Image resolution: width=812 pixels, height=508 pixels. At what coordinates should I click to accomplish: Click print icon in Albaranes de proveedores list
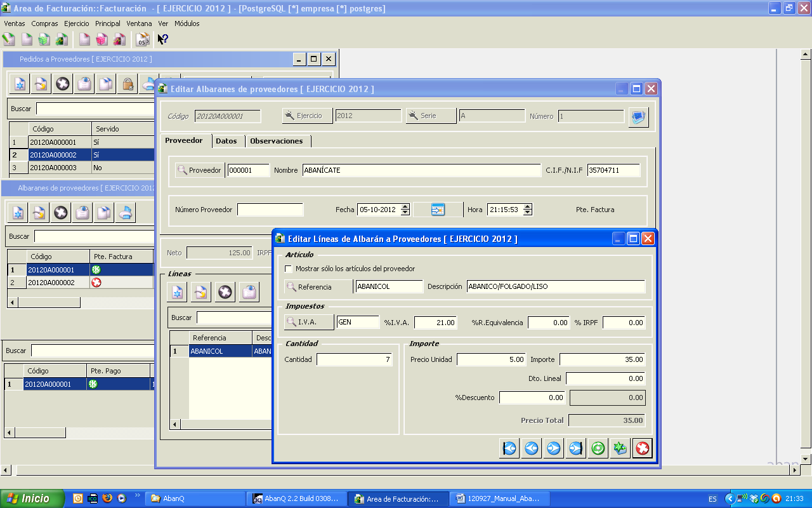[x=125, y=213]
